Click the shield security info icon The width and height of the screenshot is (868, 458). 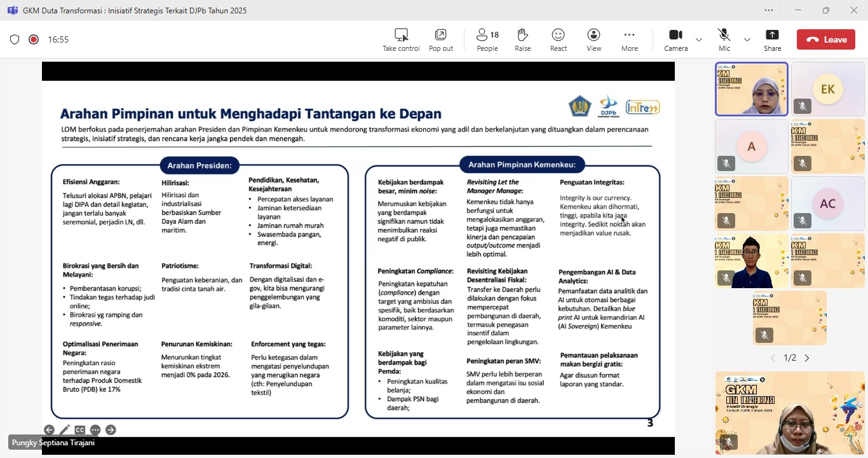pyautogui.click(x=15, y=39)
